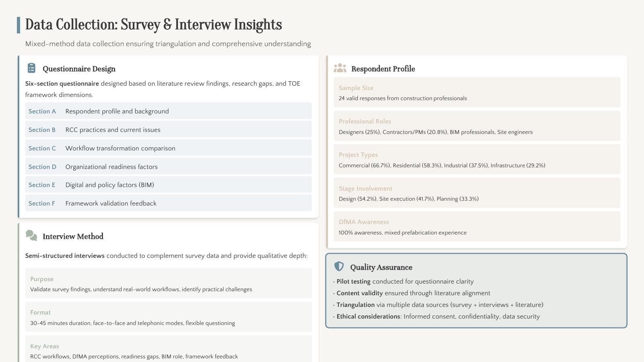Click 'RCC practices and current issues' text
Image resolution: width=644 pixels, height=362 pixels.
[113, 130]
